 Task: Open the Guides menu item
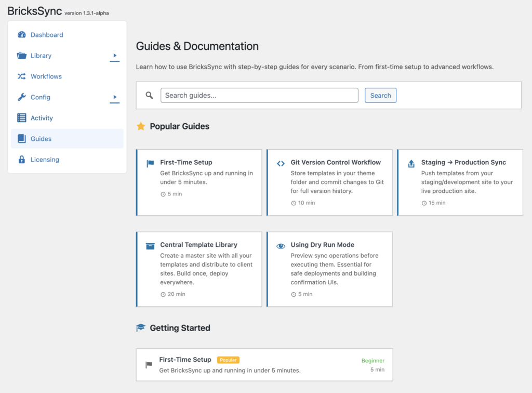click(x=41, y=139)
